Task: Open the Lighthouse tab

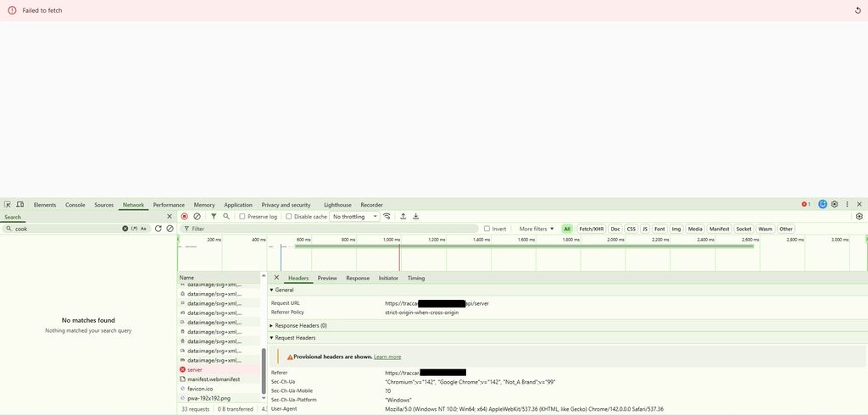Action: click(x=337, y=205)
